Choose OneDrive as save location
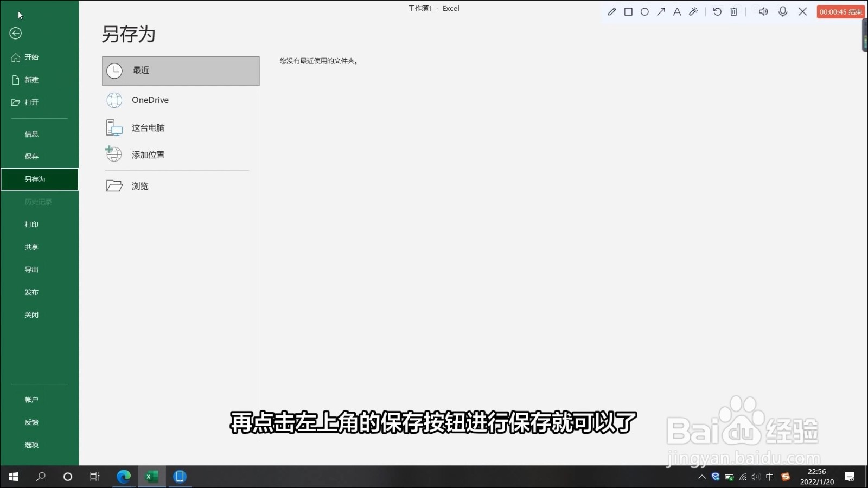 click(x=181, y=100)
